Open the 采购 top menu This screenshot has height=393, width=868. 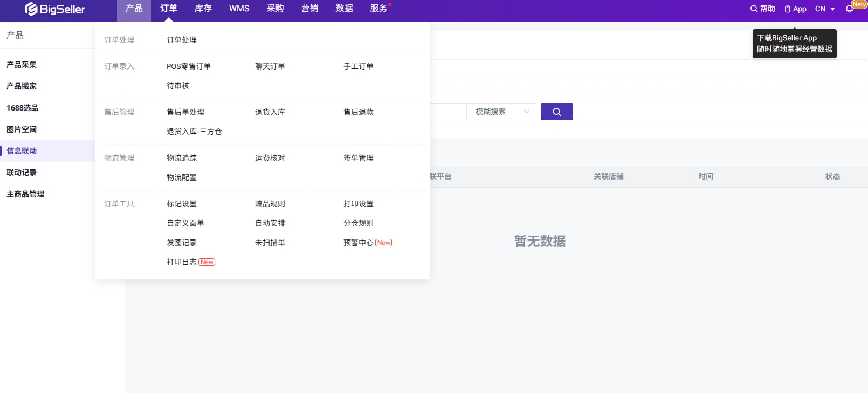275,9
